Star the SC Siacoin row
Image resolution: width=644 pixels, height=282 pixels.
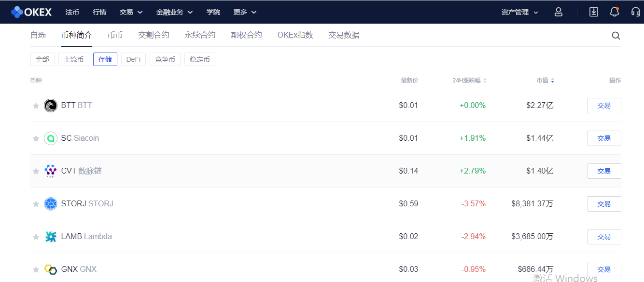click(36, 138)
